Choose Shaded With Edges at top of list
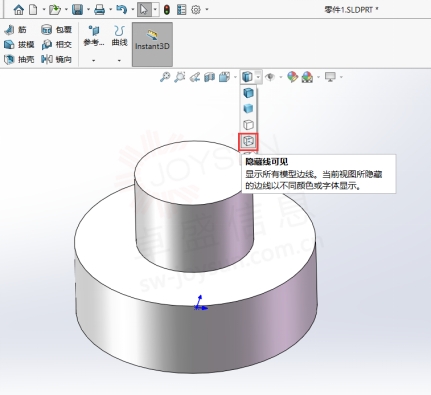This screenshot has width=431, height=395. click(248, 93)
